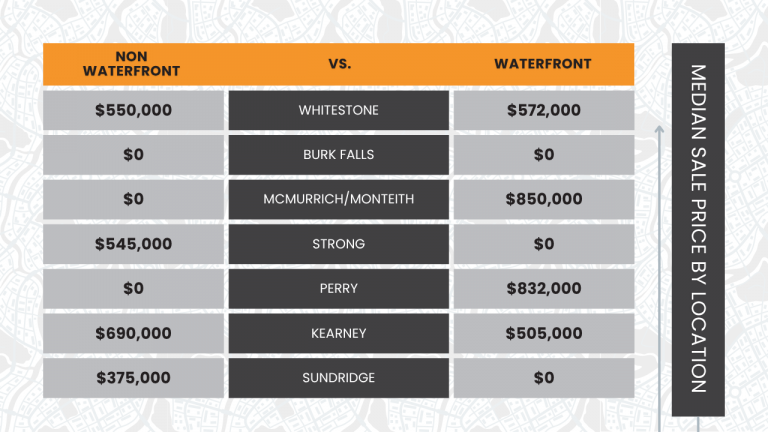This screenshot has width=768, height=432.
Task: Select the $375,000 Sundridge price cell
Action: 133,378
